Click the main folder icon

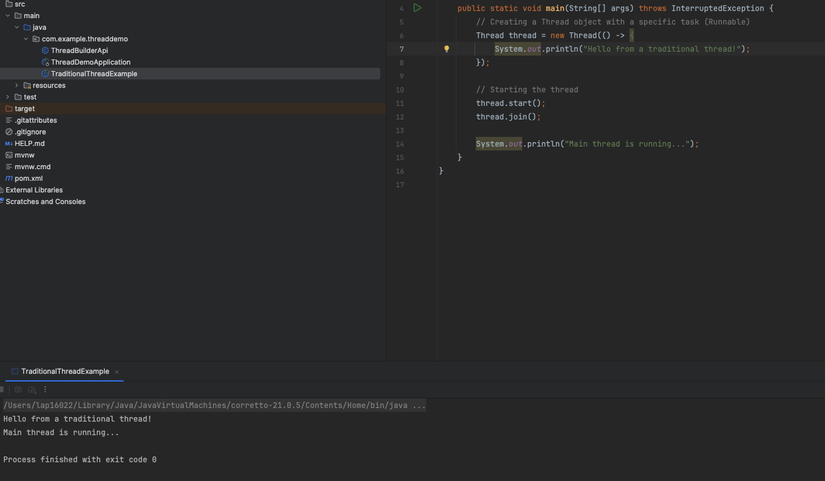coord(18,16)
